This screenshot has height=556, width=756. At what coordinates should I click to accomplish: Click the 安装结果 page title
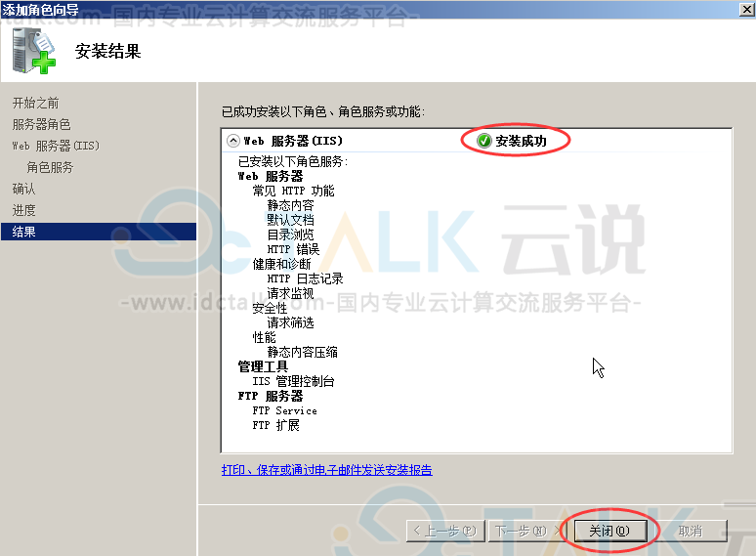pos(108,51)
